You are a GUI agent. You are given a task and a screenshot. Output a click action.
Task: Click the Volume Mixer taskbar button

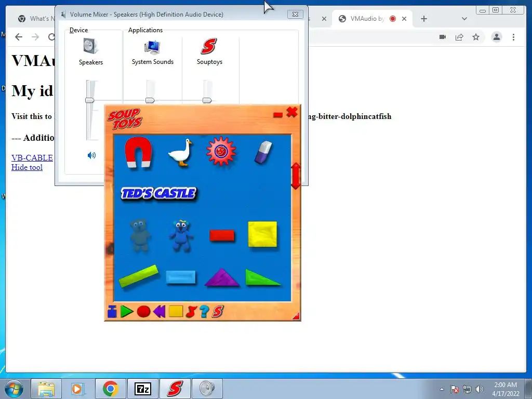[x=207, y=389]
